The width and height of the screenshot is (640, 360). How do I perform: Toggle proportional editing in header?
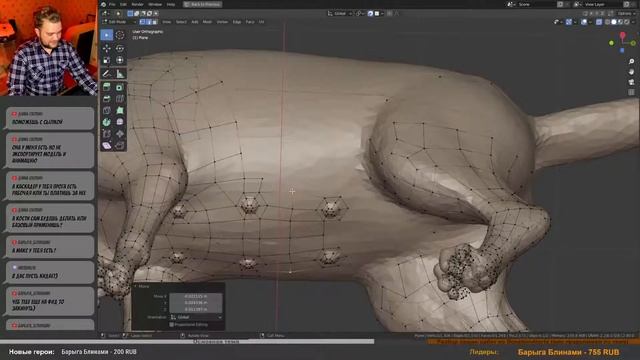(389, 13)
